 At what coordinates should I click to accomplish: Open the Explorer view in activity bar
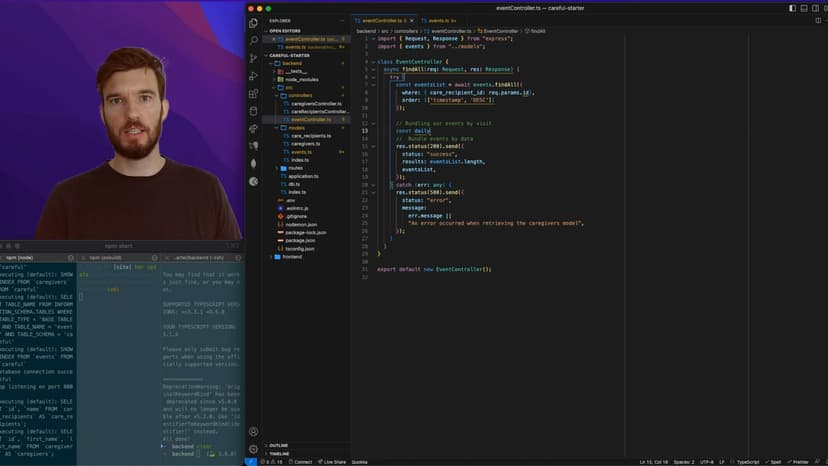tap(254, 22)
